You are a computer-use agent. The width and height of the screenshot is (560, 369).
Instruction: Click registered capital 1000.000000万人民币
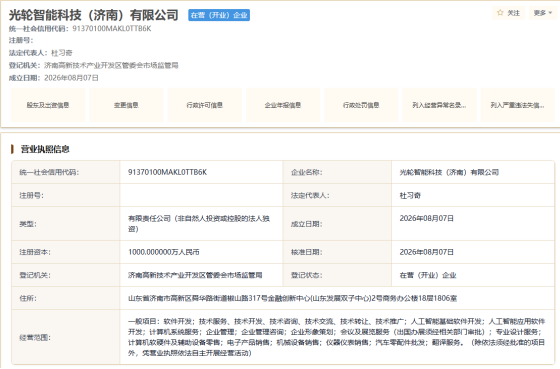[164, 252]
